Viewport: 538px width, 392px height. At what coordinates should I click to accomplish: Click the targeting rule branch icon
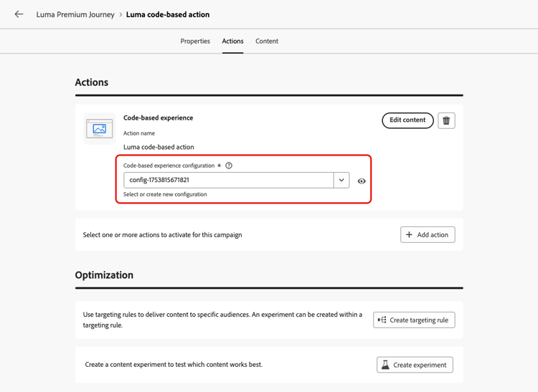point(382,320)
